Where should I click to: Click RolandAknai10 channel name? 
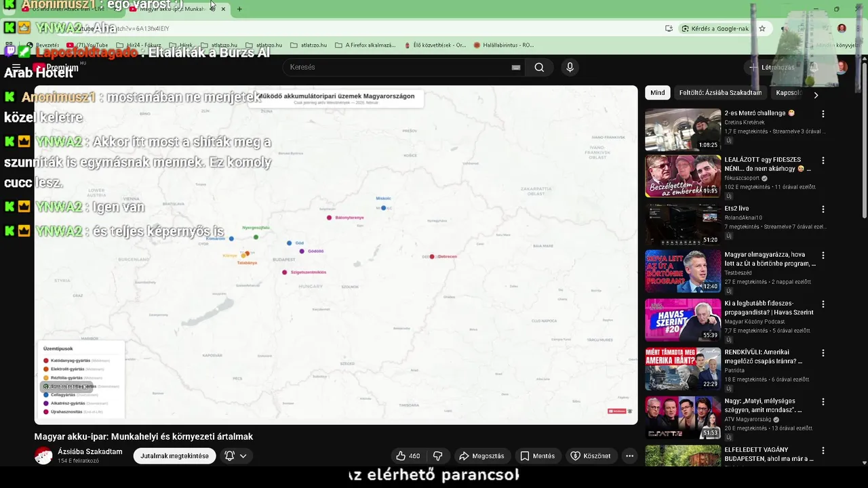click(743, 218)
